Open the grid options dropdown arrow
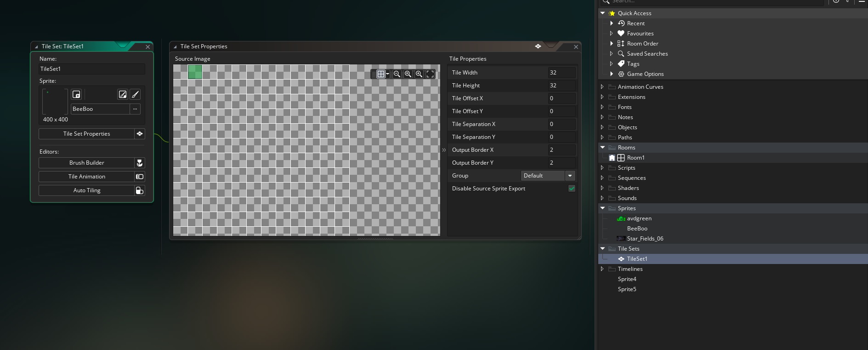The height and width of the screenshot is (350, 868). click(388, 74)
